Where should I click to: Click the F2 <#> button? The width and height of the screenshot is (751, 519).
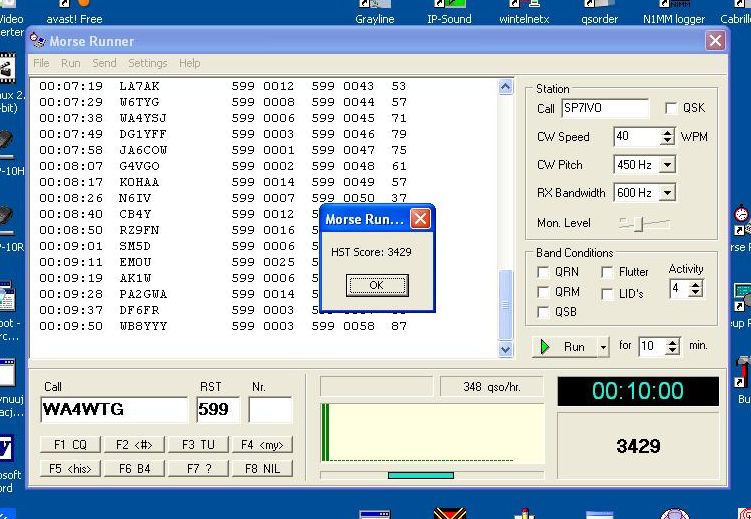[x=134, y=445]
